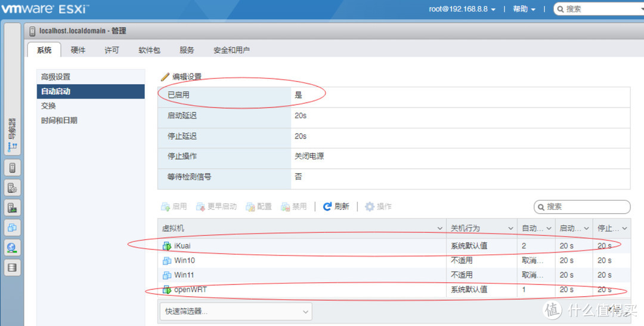The width and height of the screenshot is (644, 326).
Task: Click openWRT's autostart order value 1
Action: (x=524, y=290)
